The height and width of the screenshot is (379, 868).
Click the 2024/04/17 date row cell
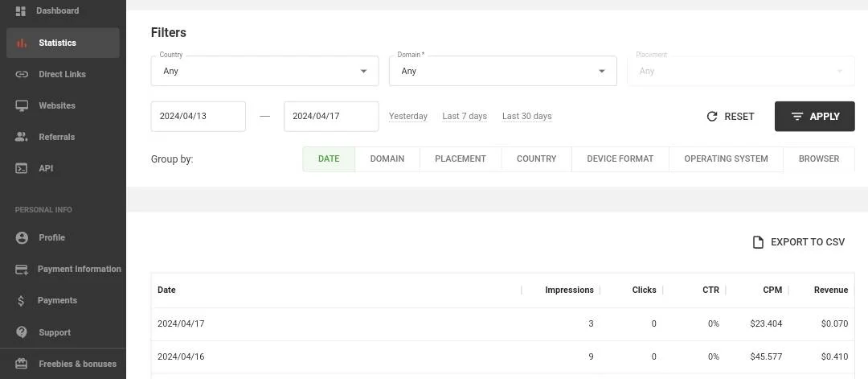pos(181,323)
